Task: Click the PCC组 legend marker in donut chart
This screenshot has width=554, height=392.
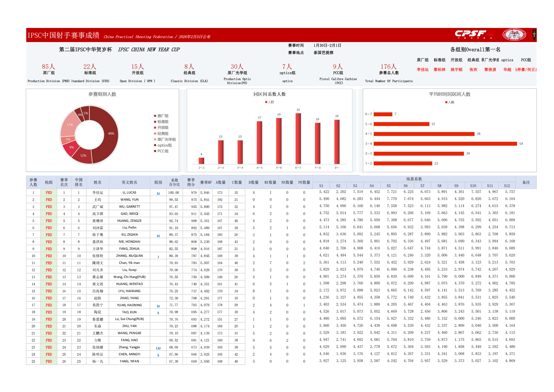Action: [x=155, y=151]
